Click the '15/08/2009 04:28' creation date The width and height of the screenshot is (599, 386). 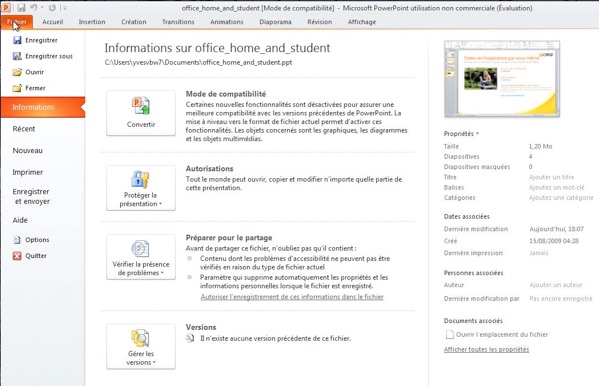tap(554, 241)
